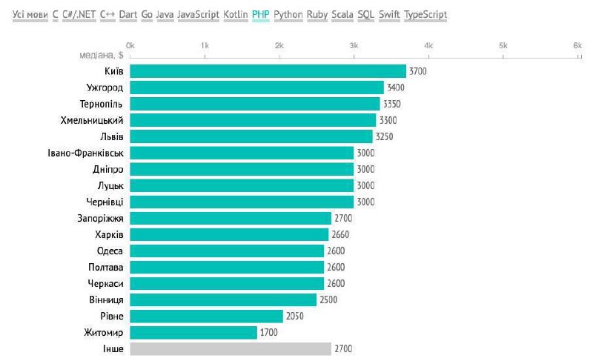Open the C++ language tab
This screenshot has width=593, height=364.
coord(107,15)
